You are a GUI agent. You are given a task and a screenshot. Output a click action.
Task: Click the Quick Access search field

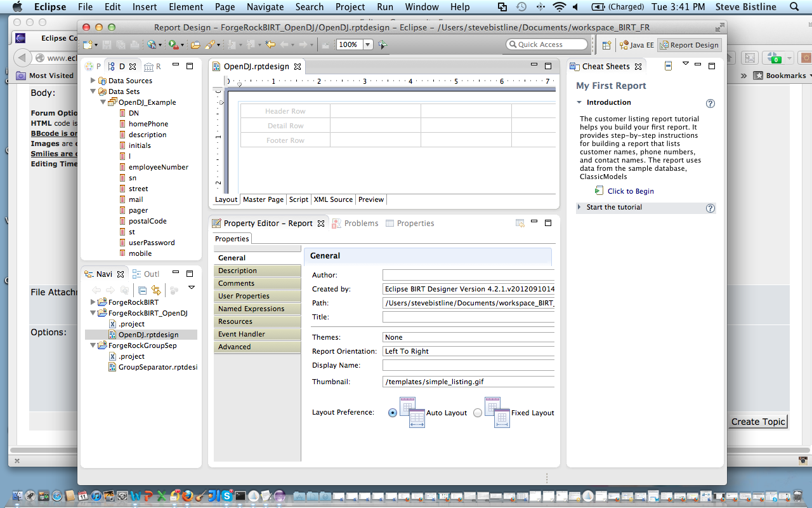tap(547, 44)
